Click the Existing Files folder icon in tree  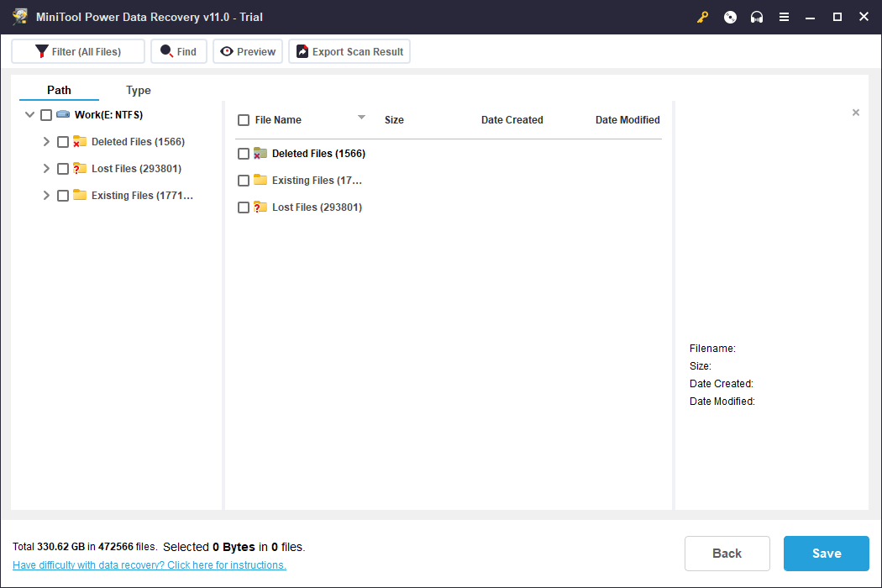tap(79, 195)
